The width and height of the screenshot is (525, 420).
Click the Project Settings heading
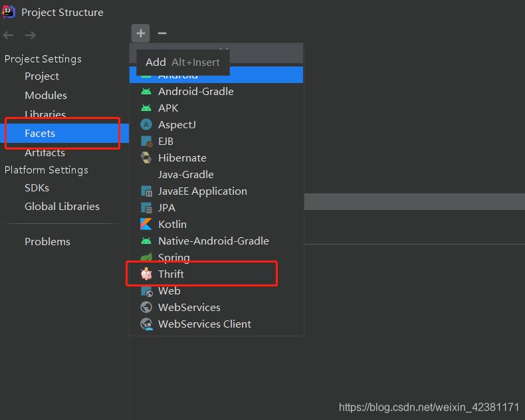(x=43, y=59)
